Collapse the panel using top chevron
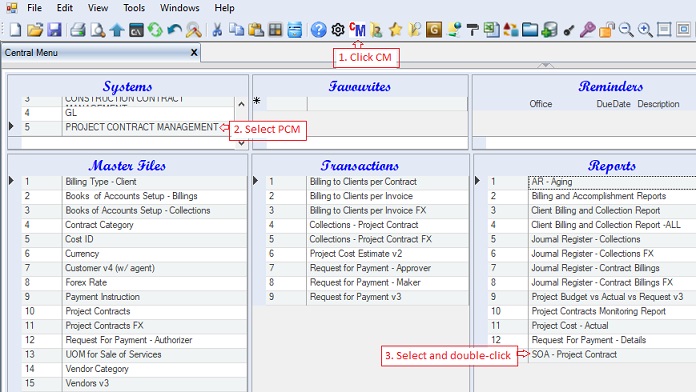696x392 pixels. coord(545,65)
